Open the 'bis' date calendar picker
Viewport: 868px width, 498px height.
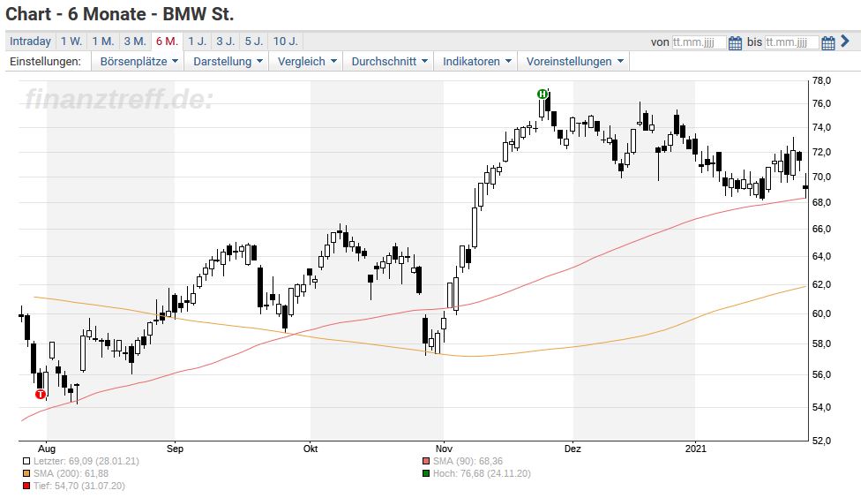tap(827, 42)
